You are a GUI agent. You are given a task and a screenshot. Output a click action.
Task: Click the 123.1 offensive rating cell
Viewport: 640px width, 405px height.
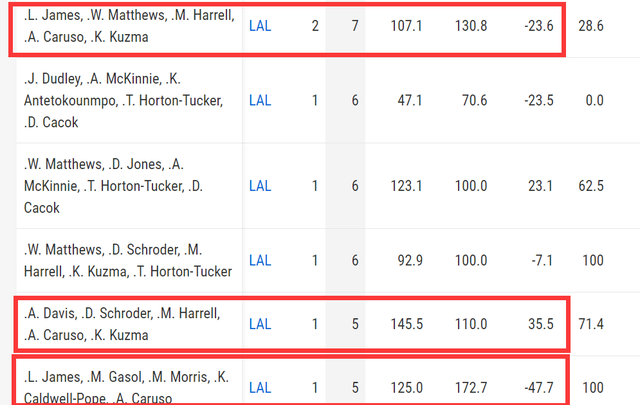(407, 186)
